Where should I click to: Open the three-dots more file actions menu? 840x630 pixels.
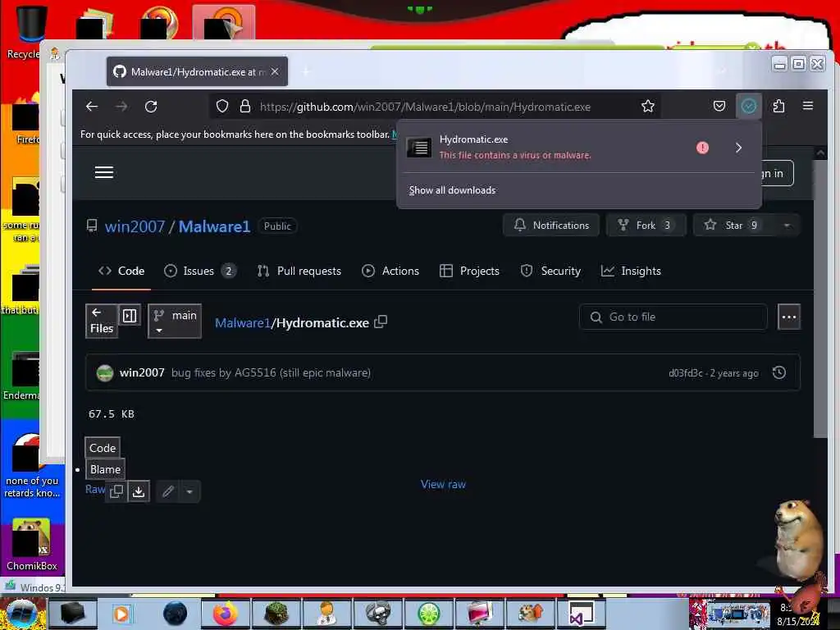788,317
